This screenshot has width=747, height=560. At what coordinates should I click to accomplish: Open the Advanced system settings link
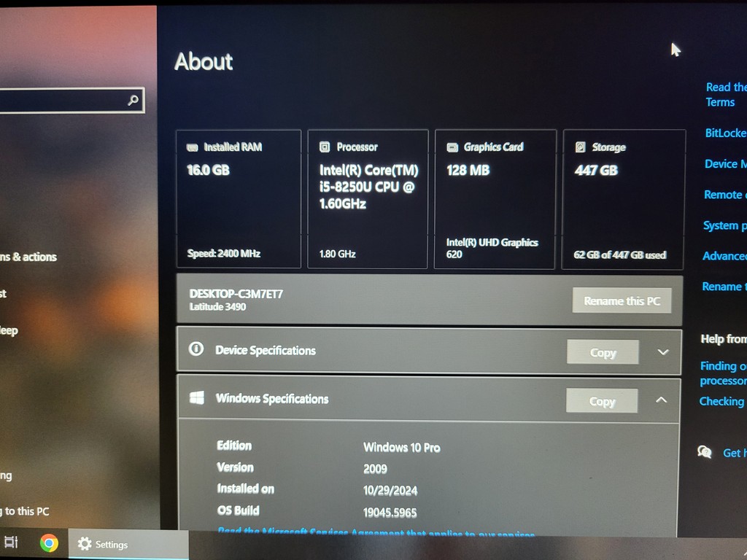coord(724,256)
